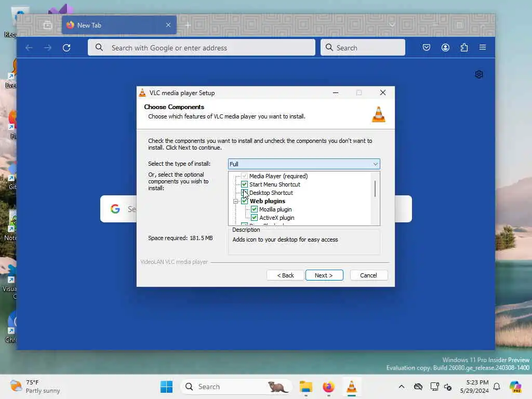Focus the Firefox address bar
Screen dimensions: 532x399
click(x=202, y=48)
